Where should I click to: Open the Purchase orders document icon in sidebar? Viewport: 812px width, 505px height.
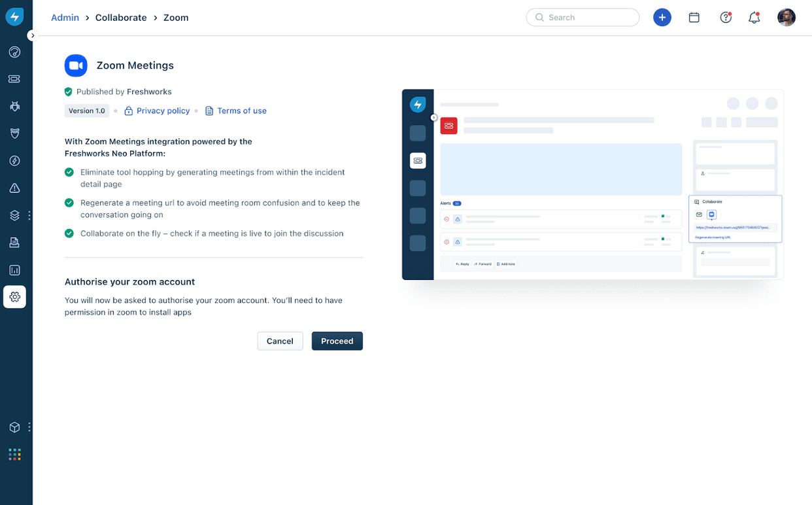tap(14, 243)
